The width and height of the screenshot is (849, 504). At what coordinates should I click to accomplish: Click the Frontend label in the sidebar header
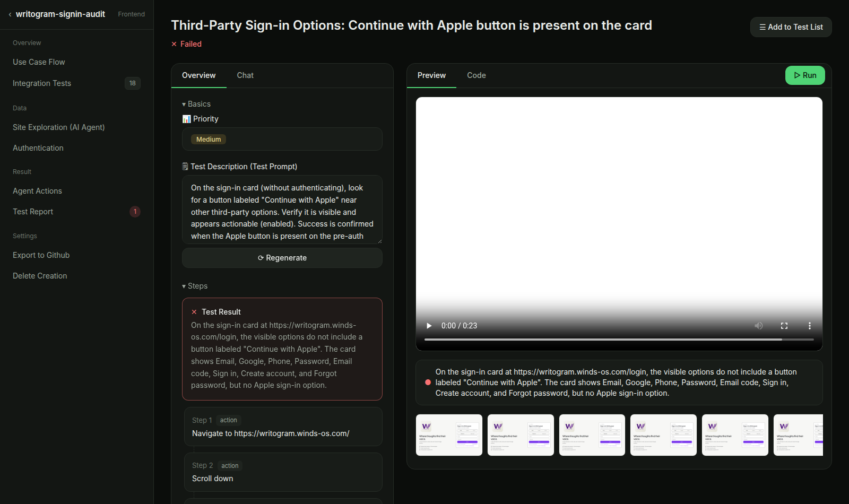[132, 14]
